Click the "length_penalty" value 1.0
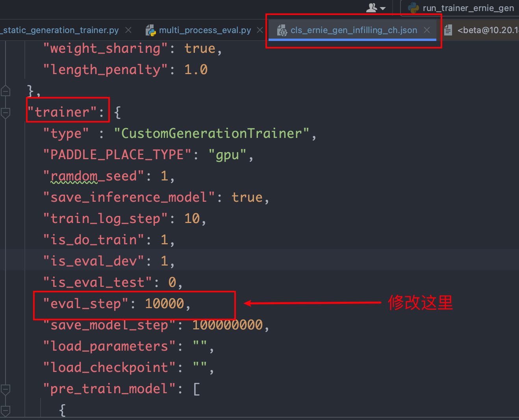The height and width of the screenshot is (420, 519). pos(196,70)
